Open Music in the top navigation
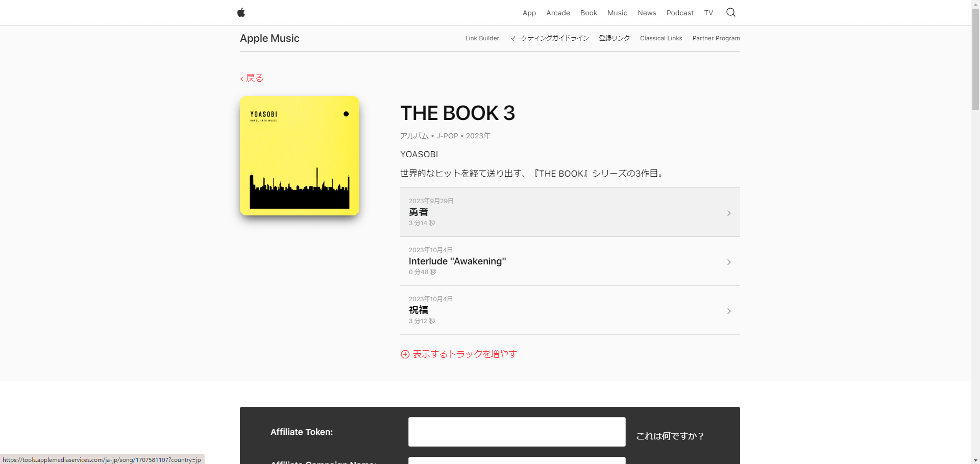The height and width of the screenshot is (464, 980). [617, 13]
